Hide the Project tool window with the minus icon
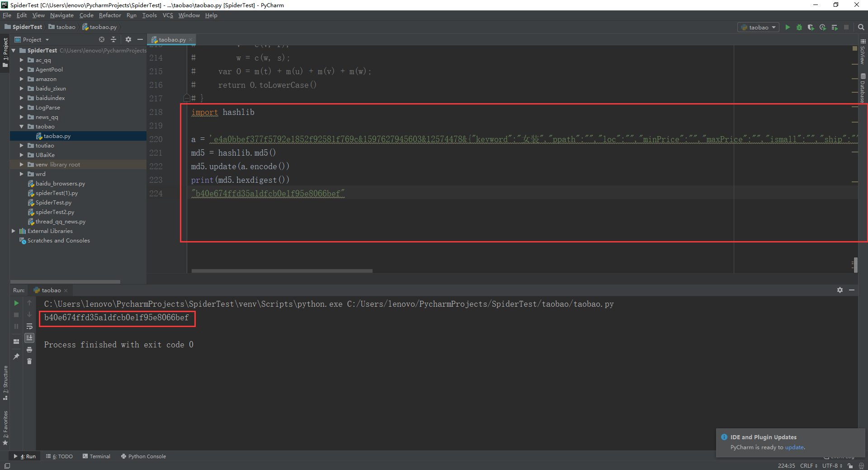 click(140, 39)
